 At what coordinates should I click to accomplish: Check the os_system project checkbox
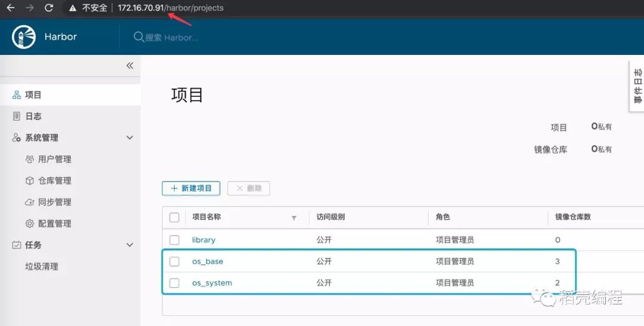coord(174,282)
